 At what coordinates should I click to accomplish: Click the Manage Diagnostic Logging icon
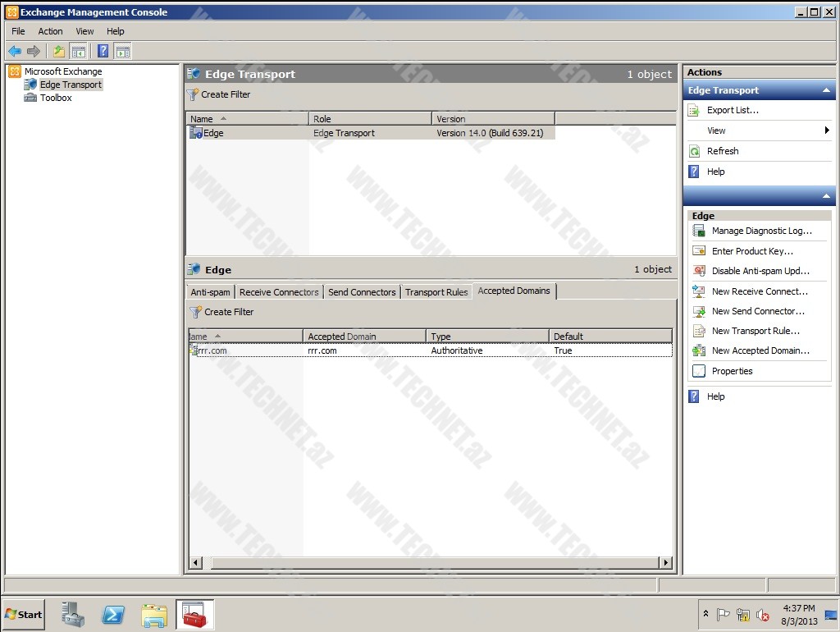699,231
